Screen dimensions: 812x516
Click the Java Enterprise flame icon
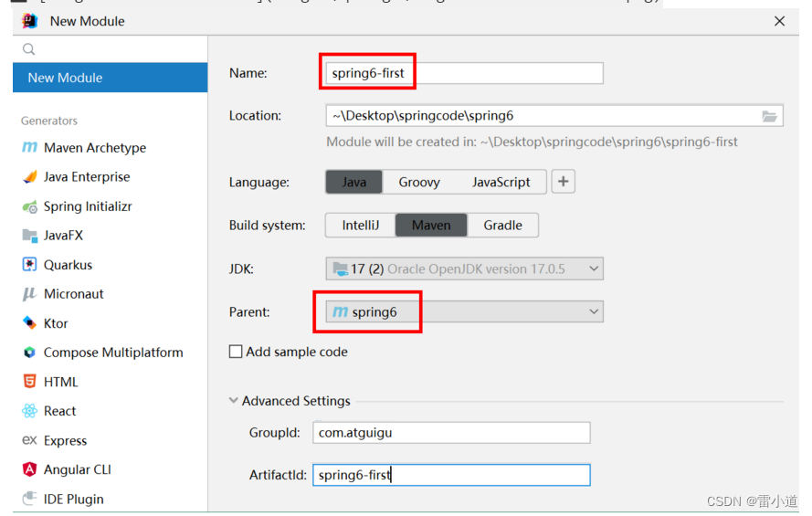[x=29, y=176]
